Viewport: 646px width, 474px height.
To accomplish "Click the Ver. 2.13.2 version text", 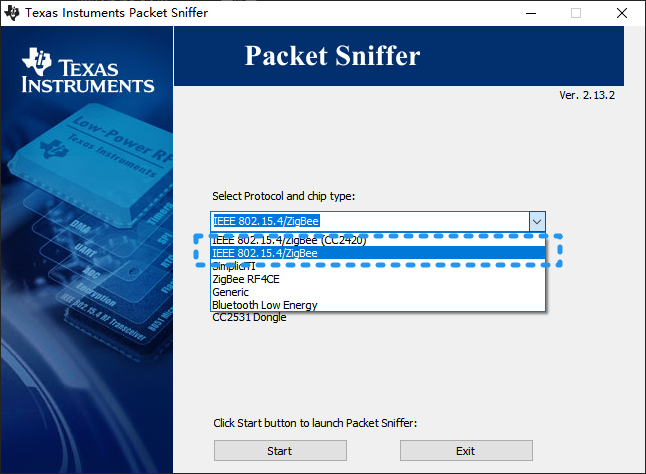I will point(587,95).
